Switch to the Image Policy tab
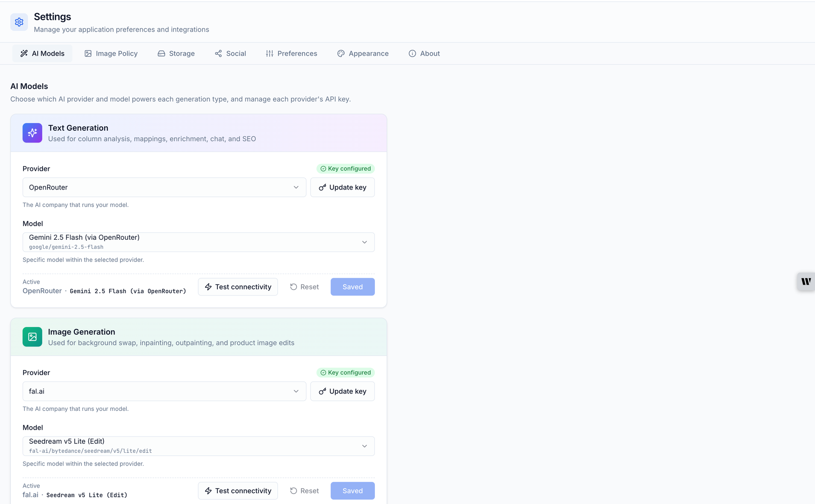The height and width of the screenshot is (504, 815). [x=111, y=53]
